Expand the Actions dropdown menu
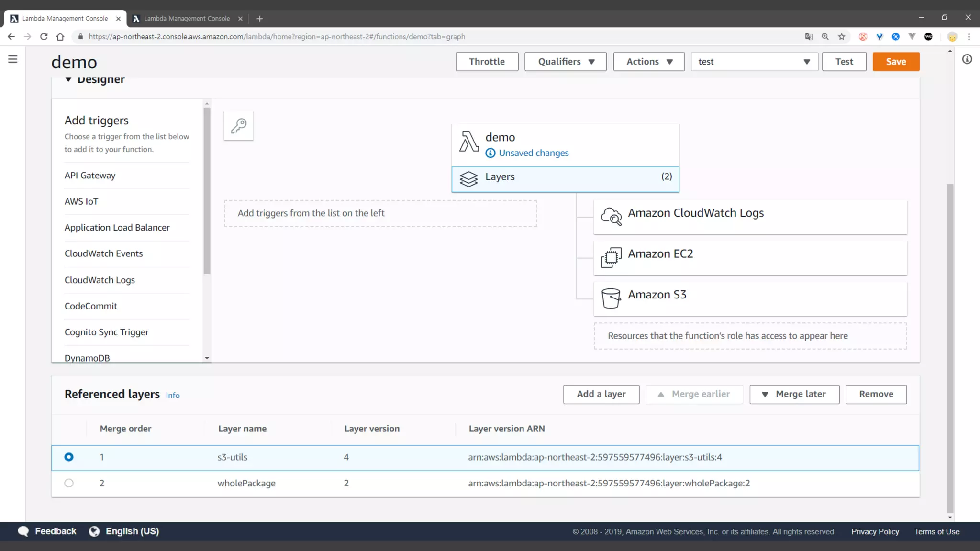 (x=649, y=62)
